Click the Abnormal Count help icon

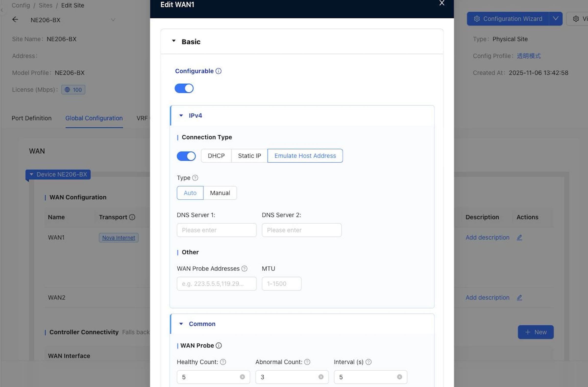307,362
